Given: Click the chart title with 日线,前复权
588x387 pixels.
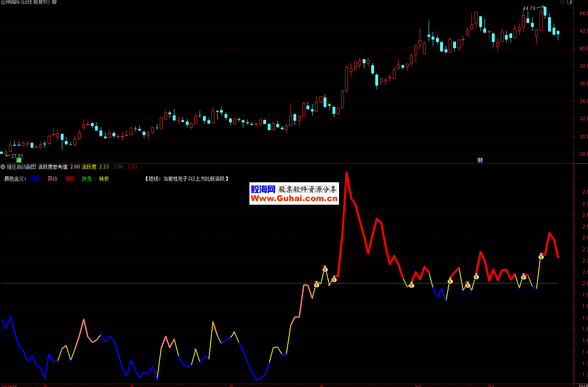Looking at the screenshot, I should (25, 2).
